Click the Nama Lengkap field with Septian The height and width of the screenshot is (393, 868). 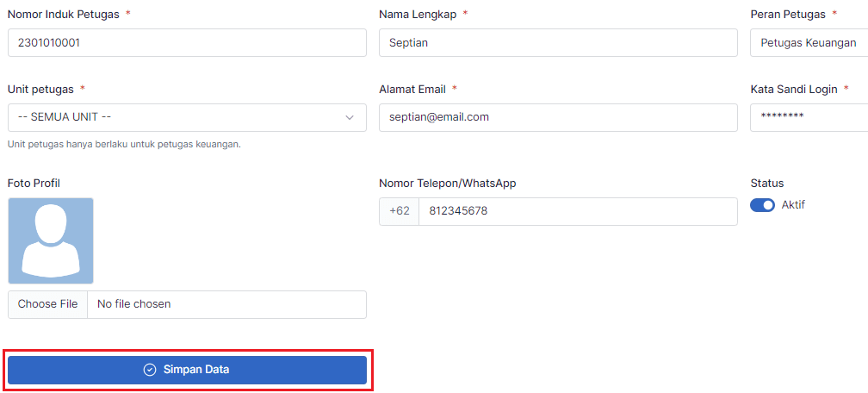pyautogui.click(x=558, y=43)
